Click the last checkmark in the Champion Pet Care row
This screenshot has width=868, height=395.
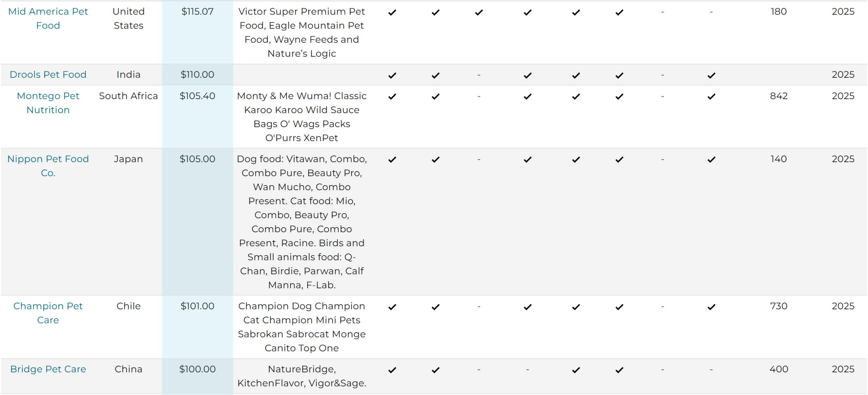pyautogui.click(x=711, y=307)
